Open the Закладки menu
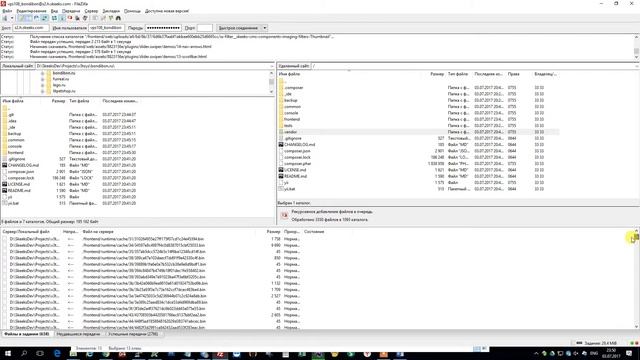Screen dimensions: 640x360 [x=111, y=11]
